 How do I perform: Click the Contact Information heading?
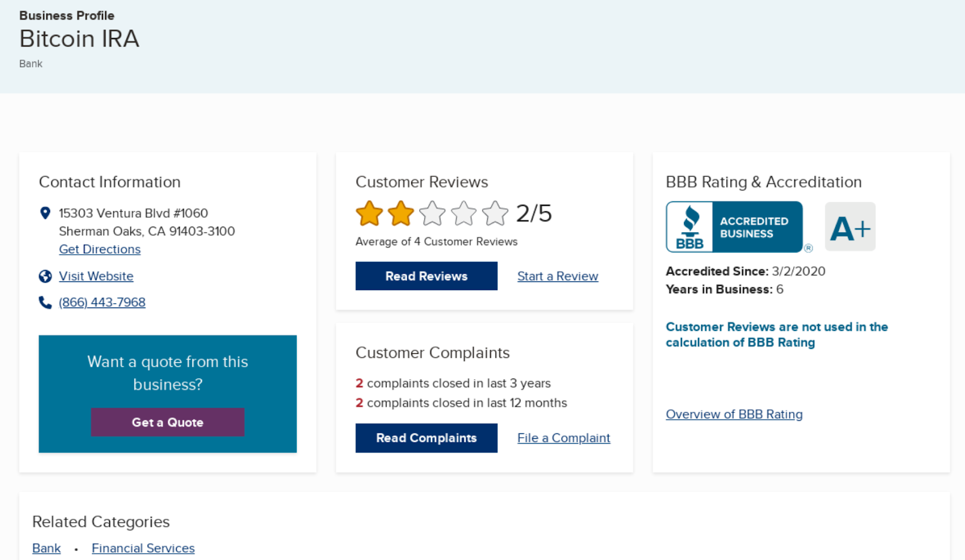[110, 182]
